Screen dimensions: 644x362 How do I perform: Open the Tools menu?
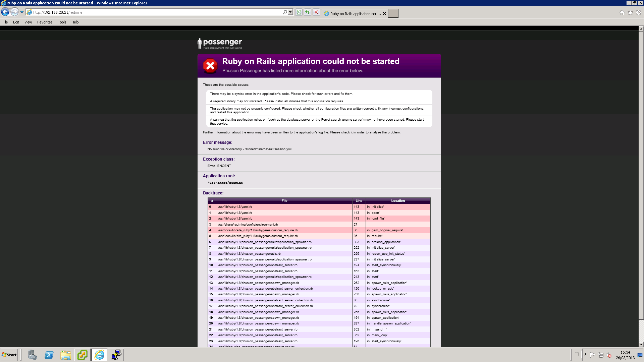62,22
